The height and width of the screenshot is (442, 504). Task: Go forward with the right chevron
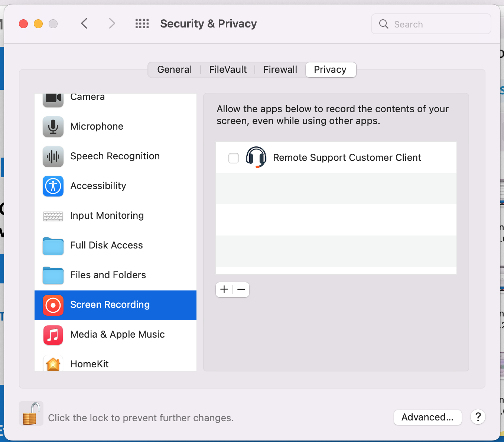(112, 24)
